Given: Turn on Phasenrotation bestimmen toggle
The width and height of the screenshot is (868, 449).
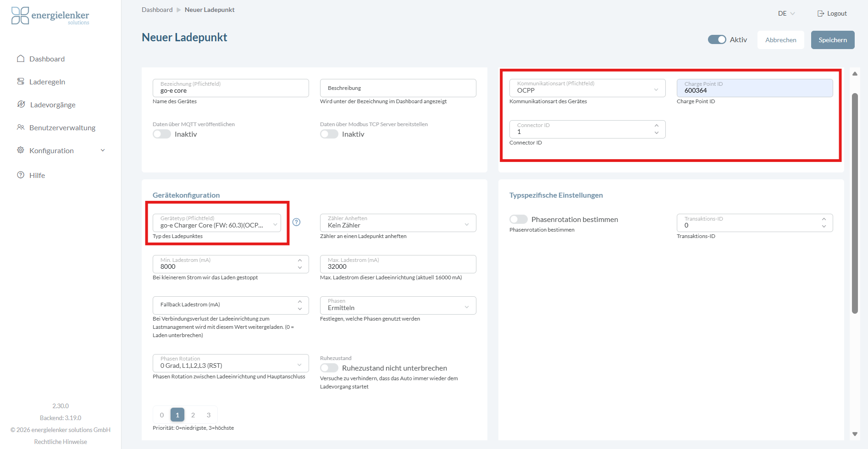Looking at the screenshot, I should (518, 220).
